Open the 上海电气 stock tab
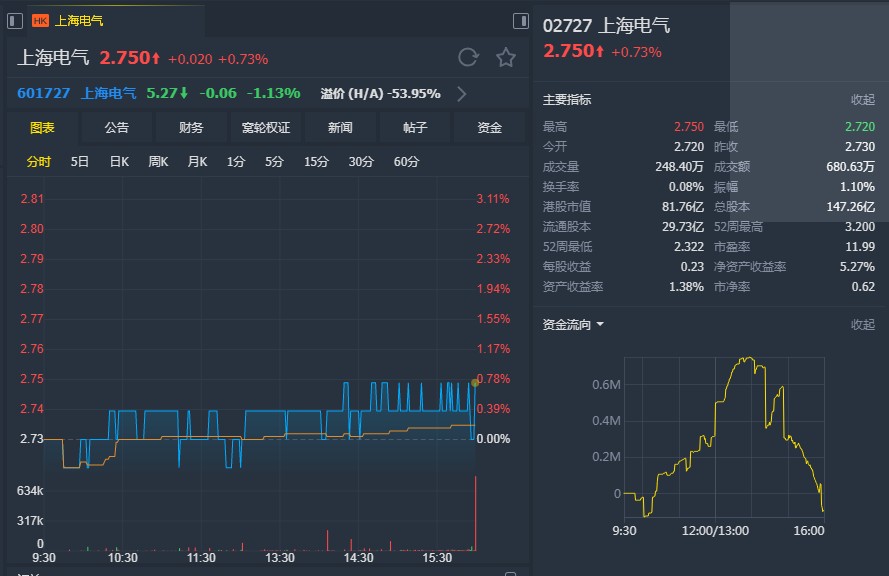This screenshot has height=576, width=889. [x=79, y=21]
